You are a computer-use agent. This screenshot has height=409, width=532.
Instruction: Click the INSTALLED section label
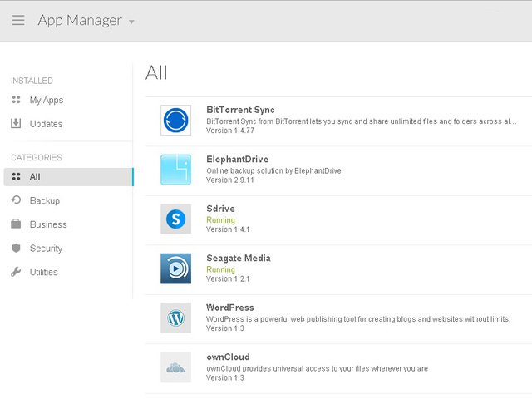coord(32,81)
